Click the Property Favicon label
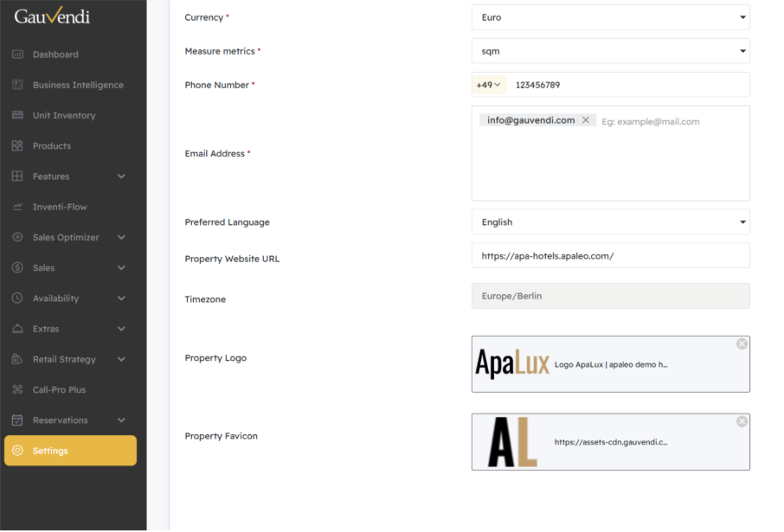Image resolution: width=784 pixels, height=532 pixels. [x=221, y=436]
